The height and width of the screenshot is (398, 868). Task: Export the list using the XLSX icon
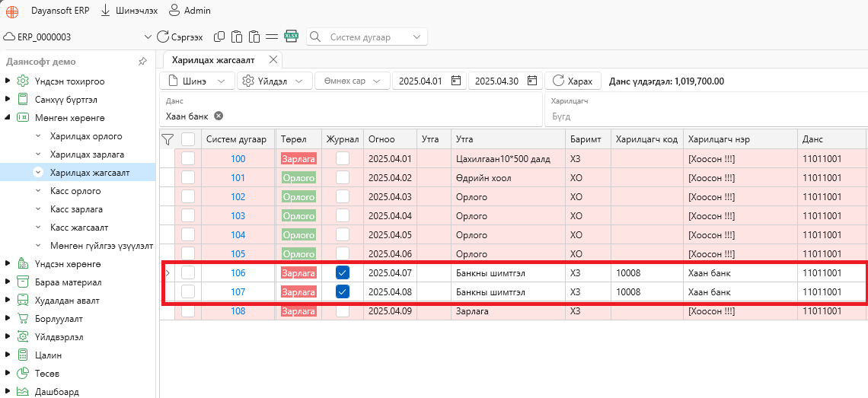pos(291,37)
